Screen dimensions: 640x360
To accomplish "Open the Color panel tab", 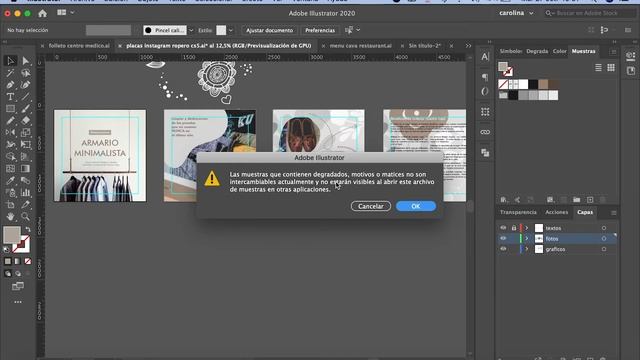I will point(560,51).
